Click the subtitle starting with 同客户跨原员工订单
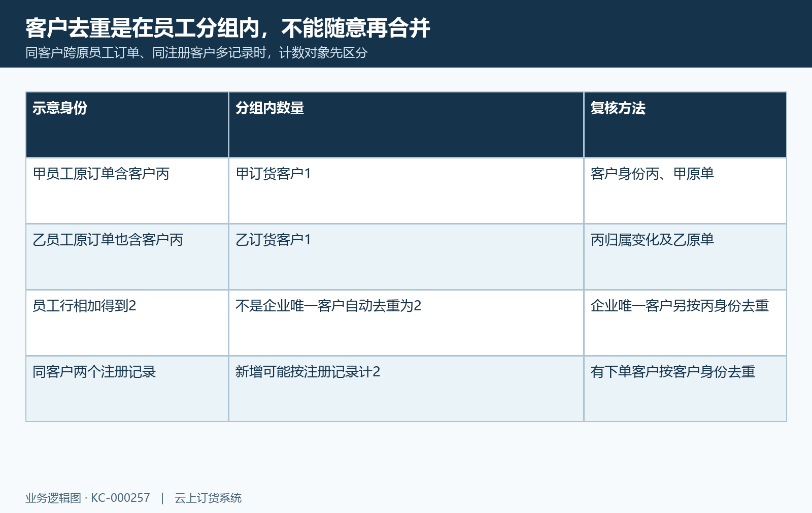Image resolution: width=812 pixels, height=513 pixels. tap(196, 53)
